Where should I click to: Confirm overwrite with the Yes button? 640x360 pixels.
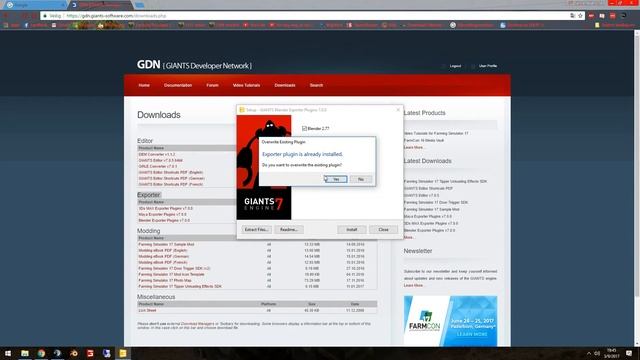click(x=336, y=179)
